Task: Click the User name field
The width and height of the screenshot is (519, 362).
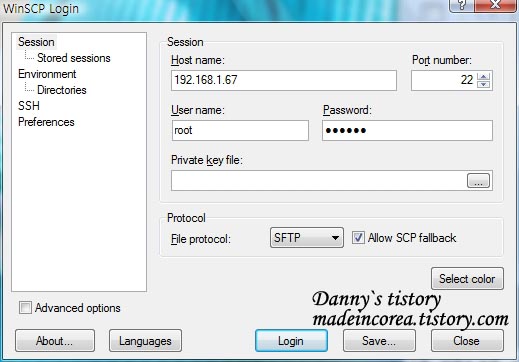Action: click(240, 130)
